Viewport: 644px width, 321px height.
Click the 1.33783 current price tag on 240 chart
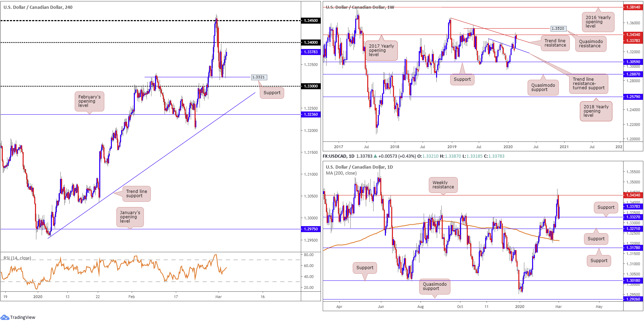point(311,52)
